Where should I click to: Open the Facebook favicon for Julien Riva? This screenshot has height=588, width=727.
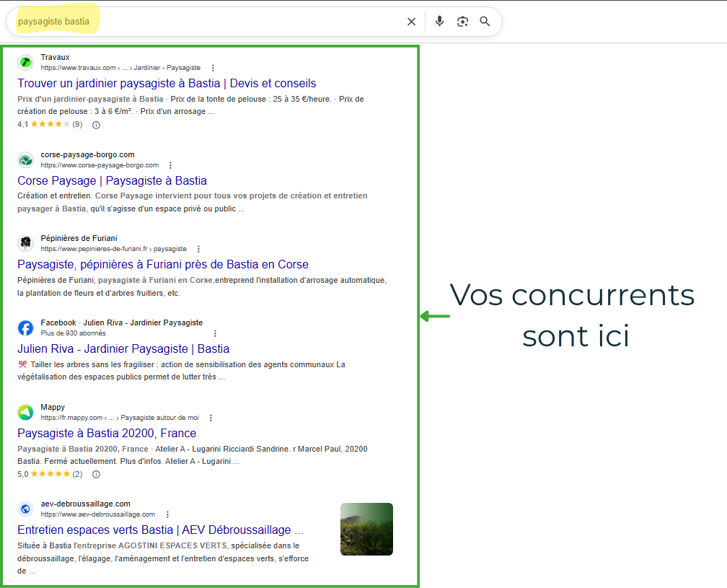coord(25,328)
